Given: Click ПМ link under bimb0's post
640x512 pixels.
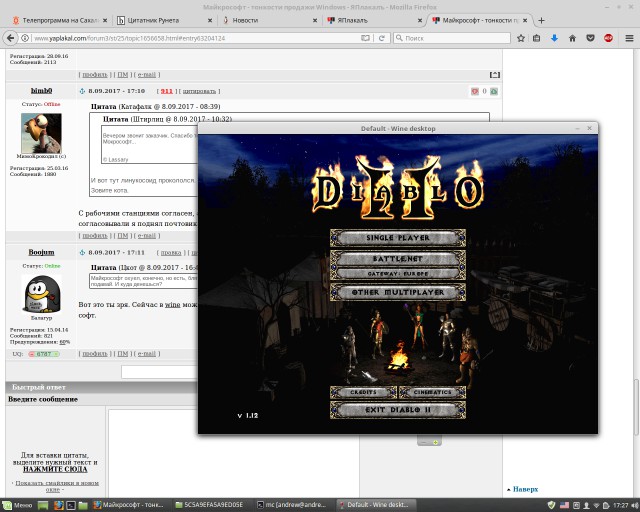Looking at the screenshot, I should pos(122,236).
